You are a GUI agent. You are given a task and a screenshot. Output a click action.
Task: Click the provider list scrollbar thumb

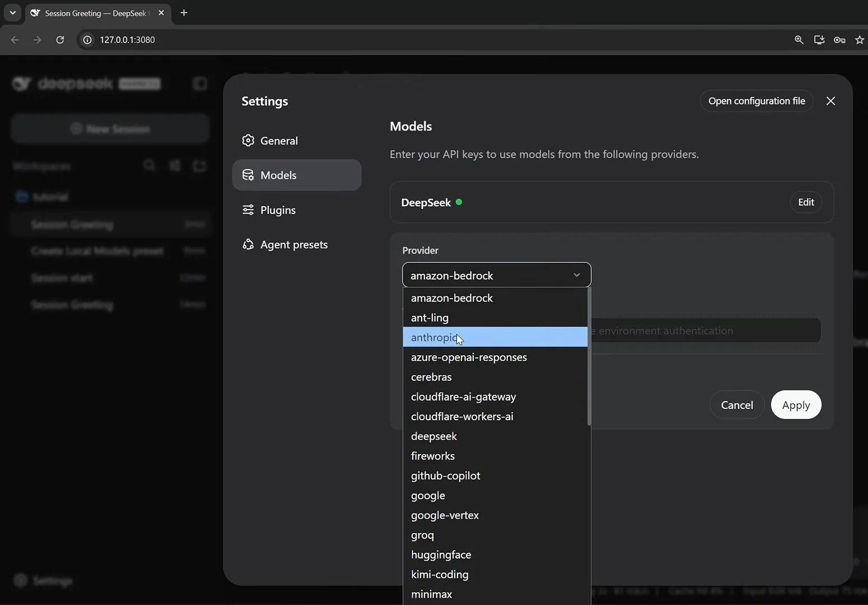(x=589, y=356)
